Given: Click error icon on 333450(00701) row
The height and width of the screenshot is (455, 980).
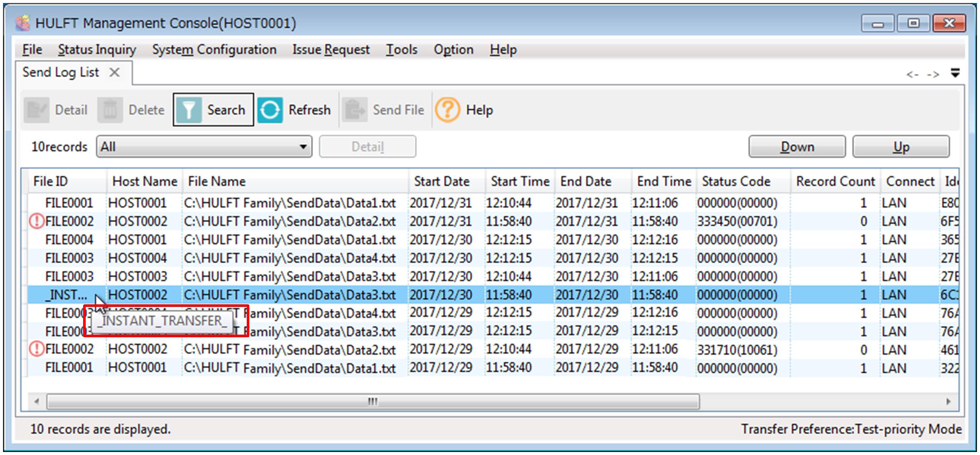Looking at the screenshot, I should (x=37, y=221).
